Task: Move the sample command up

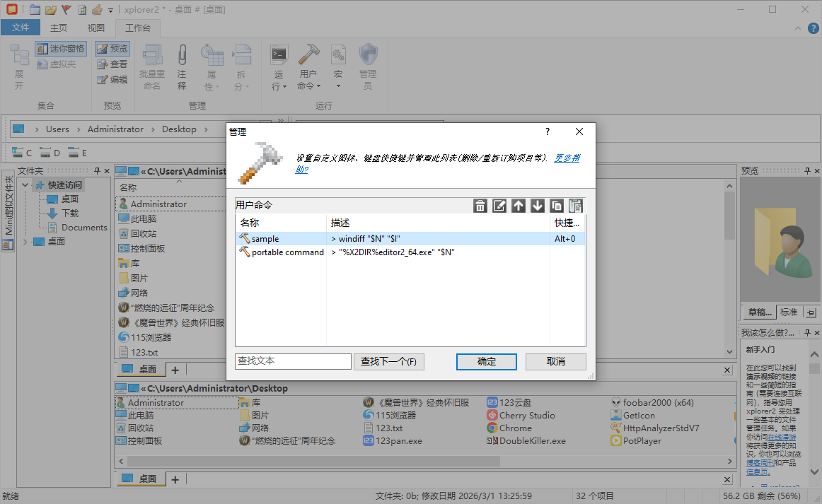Action: 519,205
